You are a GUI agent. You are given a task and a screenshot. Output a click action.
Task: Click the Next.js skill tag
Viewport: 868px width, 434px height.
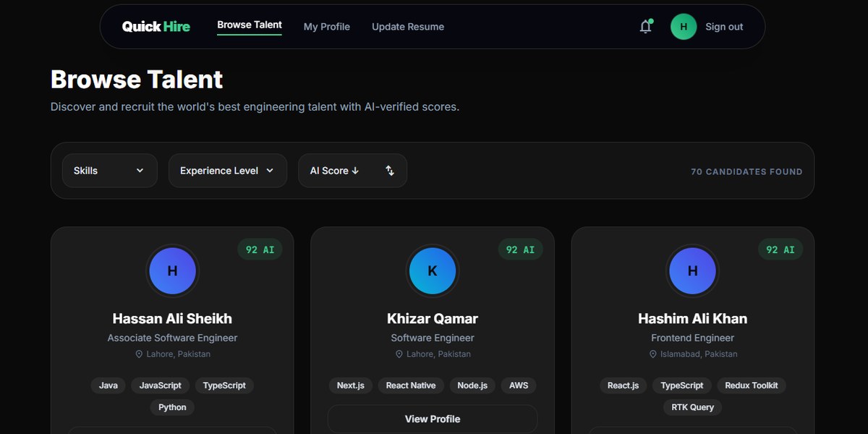tap(351, 386)
